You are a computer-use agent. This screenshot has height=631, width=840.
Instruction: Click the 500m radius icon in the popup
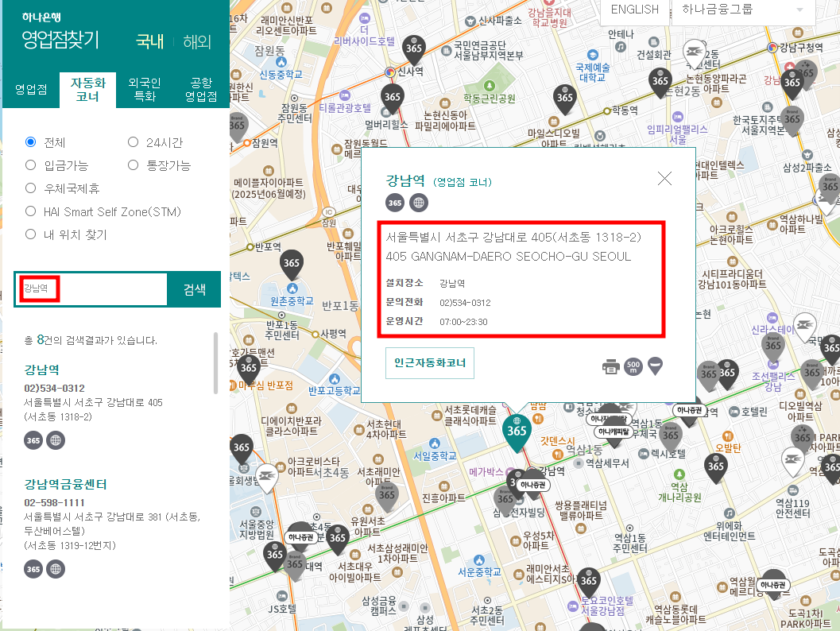633,366
